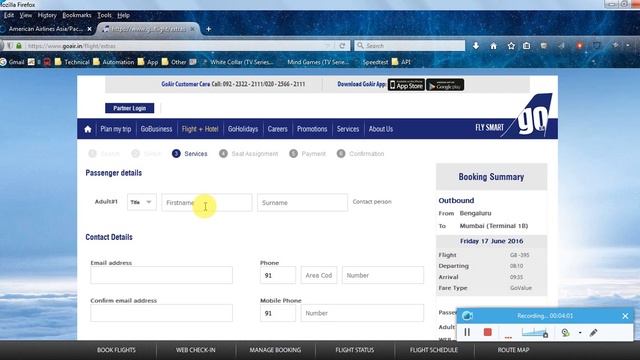Viewport: 640px width, 360px height.
Task: Click the Mobile Phone number field
Action: click(x=362, y=313)
